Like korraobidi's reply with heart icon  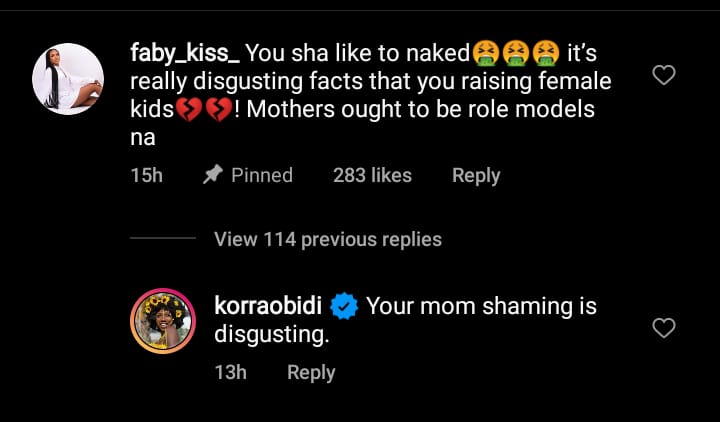663,328
